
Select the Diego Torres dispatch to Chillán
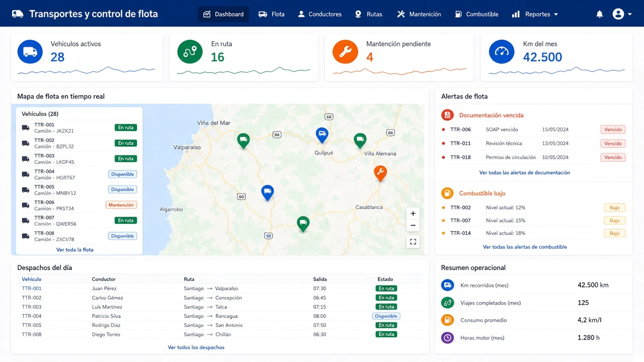click(220, 334)
